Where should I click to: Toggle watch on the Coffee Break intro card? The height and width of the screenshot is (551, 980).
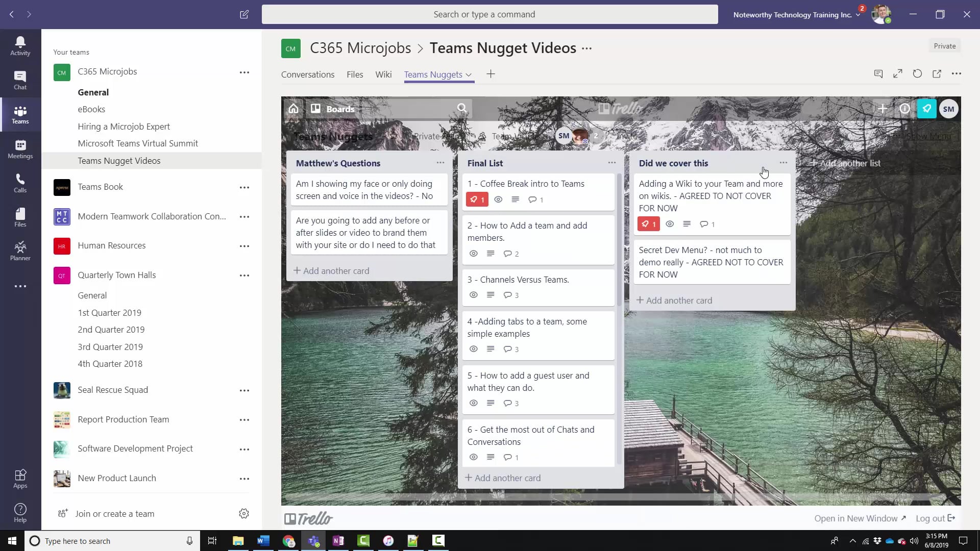pos(499,199)
